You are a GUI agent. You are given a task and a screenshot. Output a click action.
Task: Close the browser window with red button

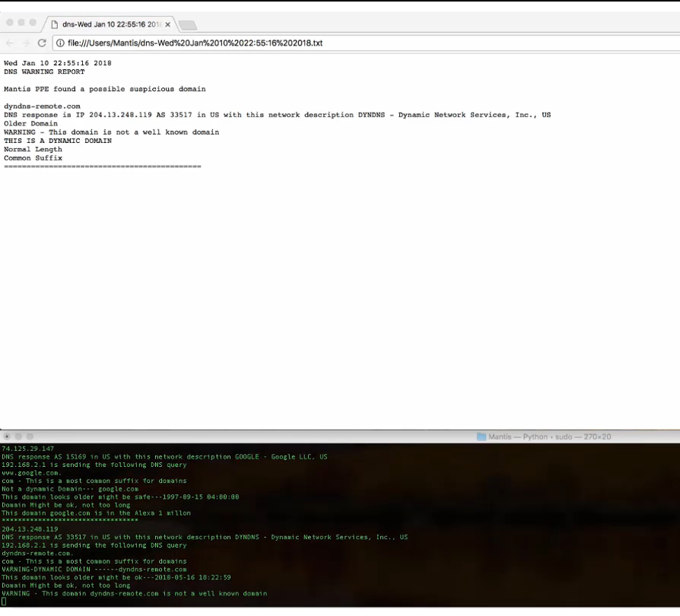pyautogui.click(x=9, y=23)
